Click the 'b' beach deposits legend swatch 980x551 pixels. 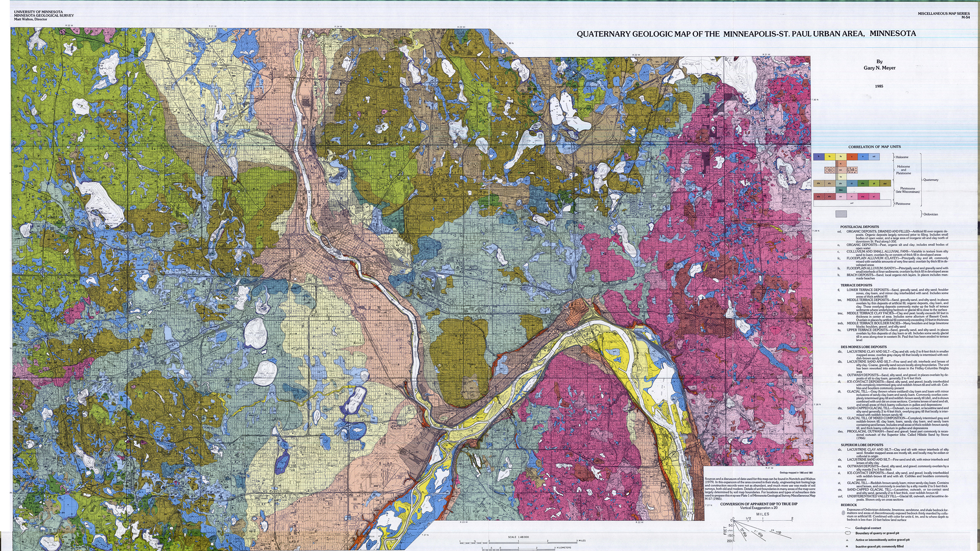(819, 157)
